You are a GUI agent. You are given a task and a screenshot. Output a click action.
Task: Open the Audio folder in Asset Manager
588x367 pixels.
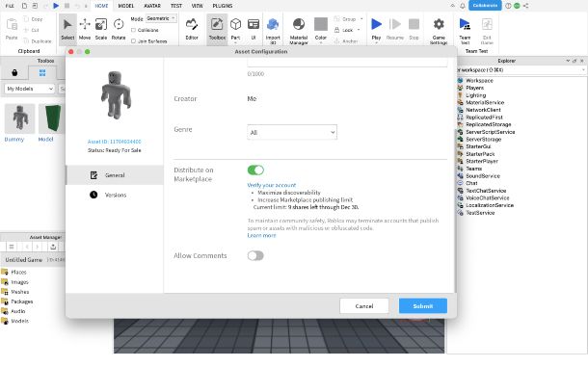coord(13,311)
